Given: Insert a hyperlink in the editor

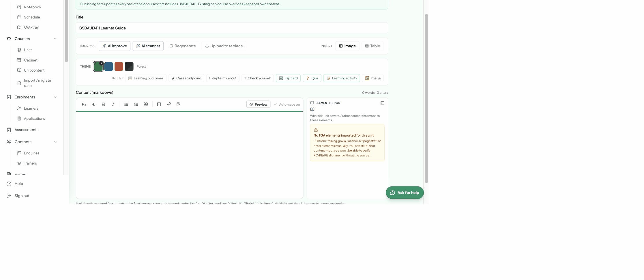Looking at the screenshot, I should click(169, 104).
